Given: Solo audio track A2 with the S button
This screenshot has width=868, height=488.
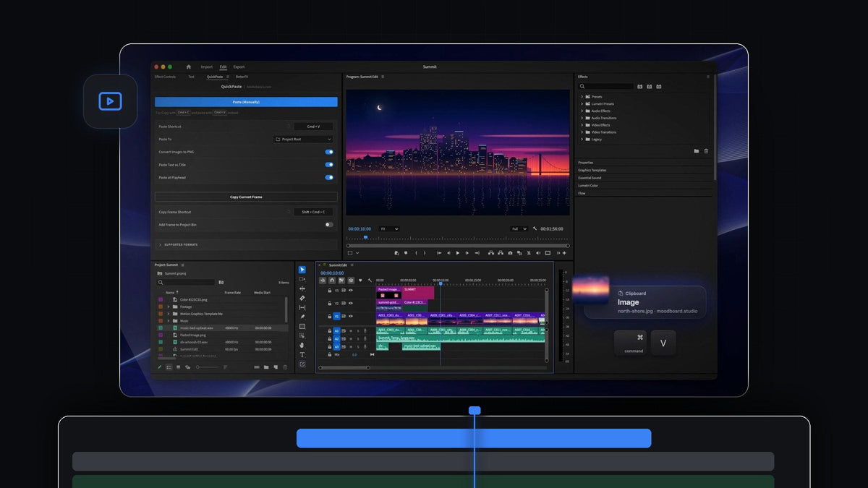Looking at the screenshot, I should click(x=358, y=339).
